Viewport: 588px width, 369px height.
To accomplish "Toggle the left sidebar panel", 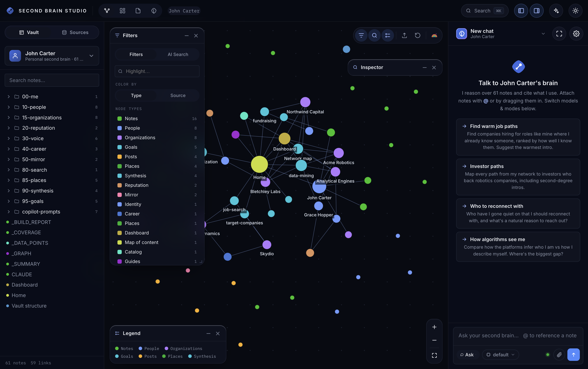I will pos(521,11).
